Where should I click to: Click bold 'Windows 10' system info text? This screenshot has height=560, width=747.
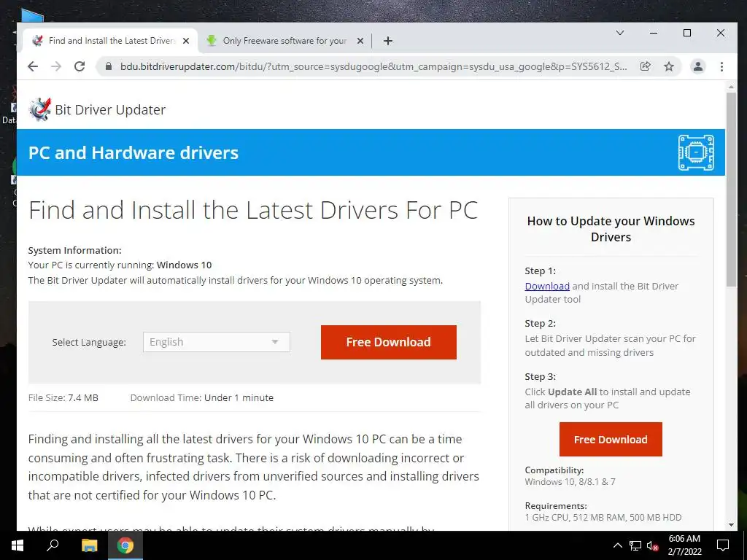184,265
